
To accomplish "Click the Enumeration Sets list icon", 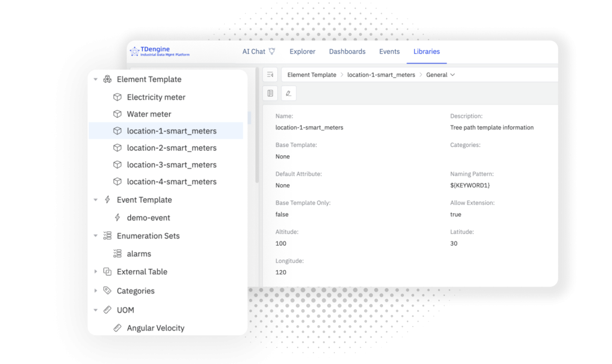I will click(108, 235).
